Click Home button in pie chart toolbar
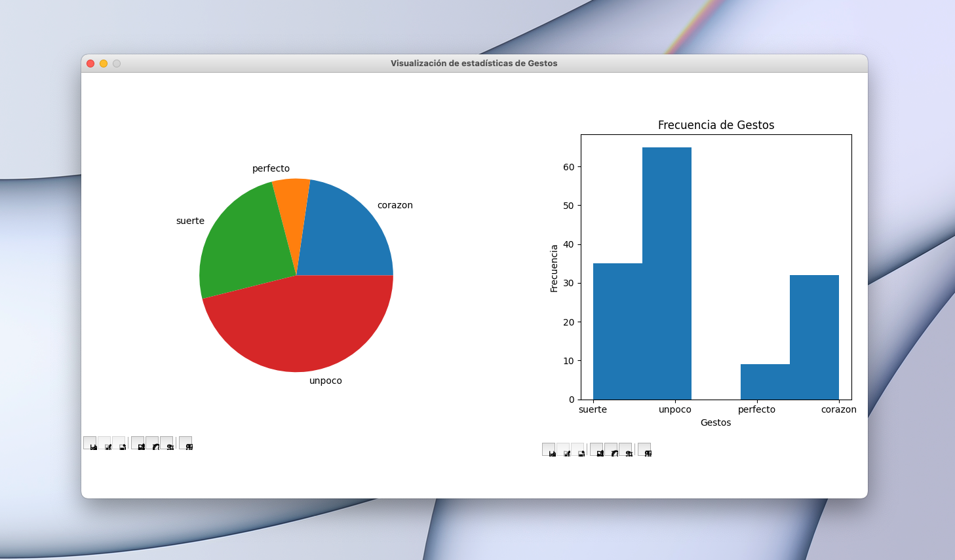The height and width of the screenshot is (560, 955). (x=90, y=443)
